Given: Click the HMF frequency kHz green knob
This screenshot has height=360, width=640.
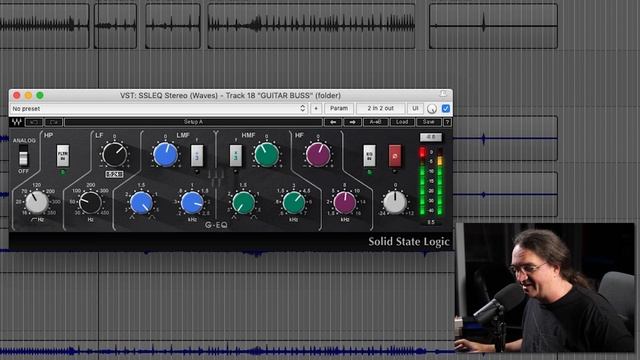Looking at the screenshot, I should pyautogui.click(x=294, y=203).
